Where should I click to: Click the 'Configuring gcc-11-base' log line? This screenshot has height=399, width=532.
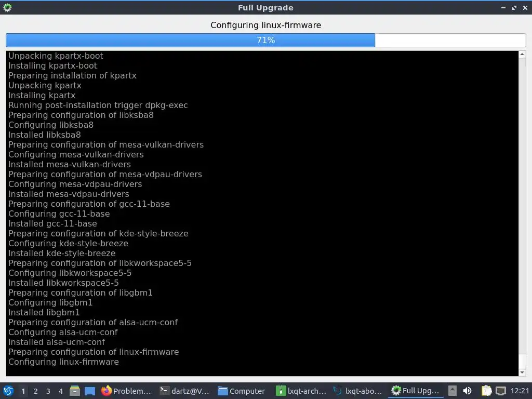[x=59, y=214]
